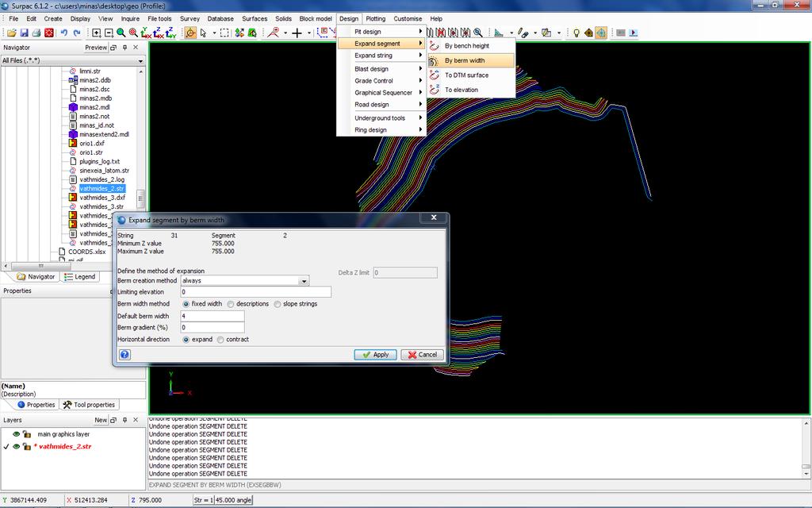This screenshot has height=508, width=812.
Task: Expand the Blast design submenu
Action: [381, 69]
